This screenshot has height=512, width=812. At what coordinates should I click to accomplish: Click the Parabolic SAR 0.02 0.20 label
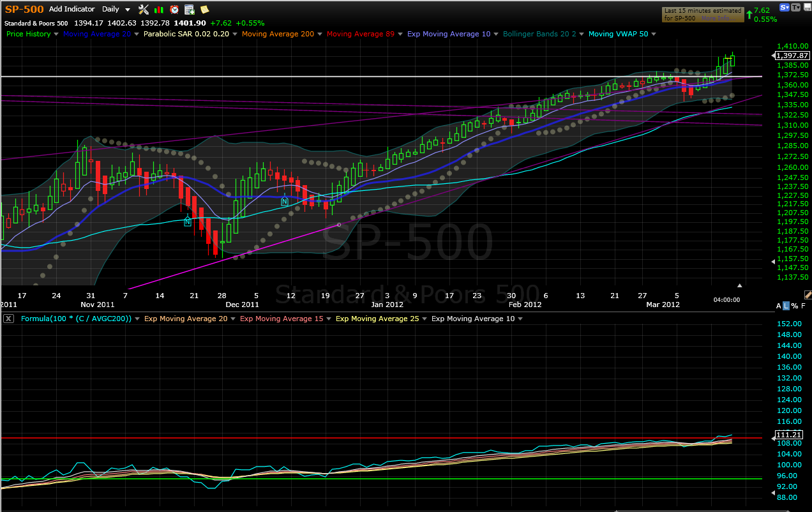[x=186, y=34]
